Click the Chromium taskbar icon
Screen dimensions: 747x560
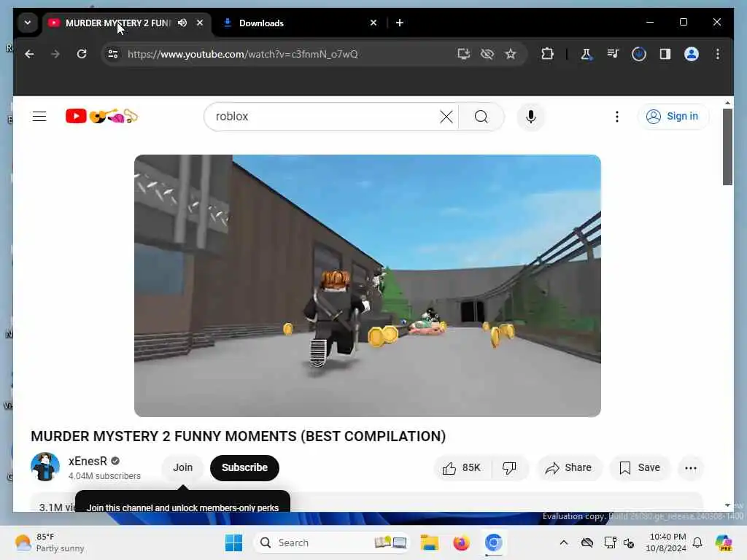point(494,542)
